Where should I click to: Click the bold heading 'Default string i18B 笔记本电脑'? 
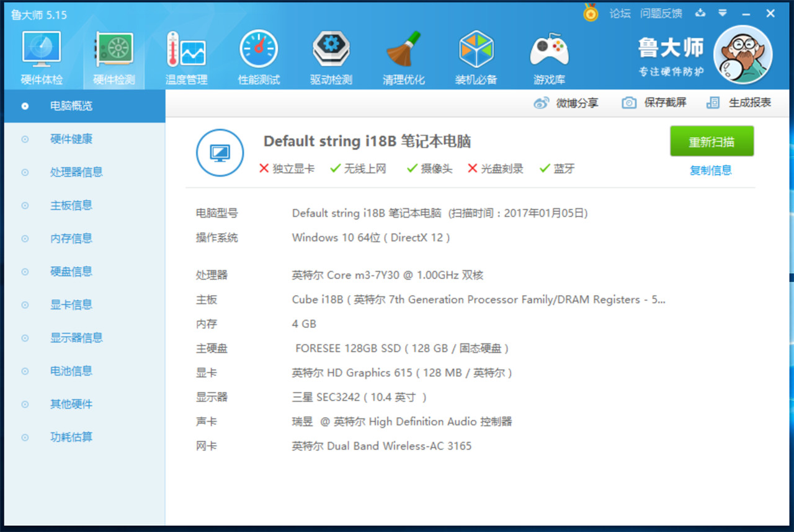click(x=367, y=141)
